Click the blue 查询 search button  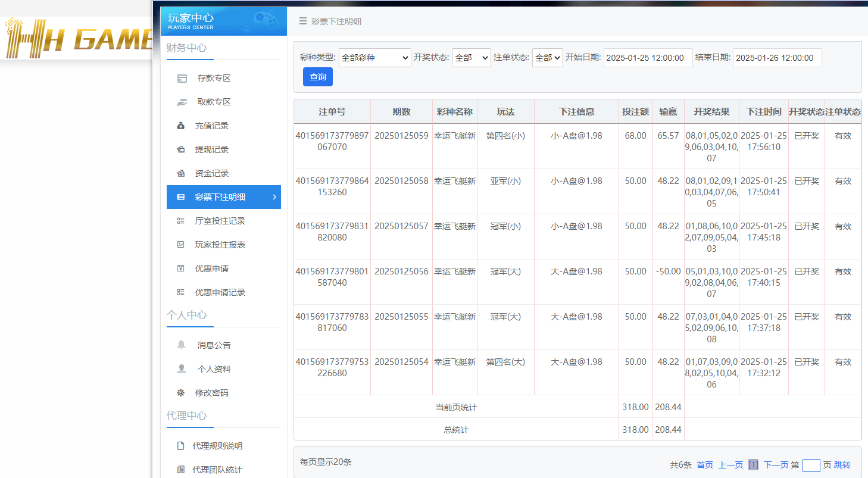tap(317, 77)
